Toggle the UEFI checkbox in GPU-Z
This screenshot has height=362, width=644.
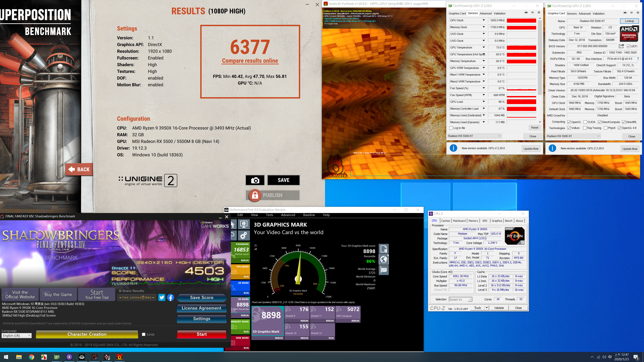click(x=629, y=46)
